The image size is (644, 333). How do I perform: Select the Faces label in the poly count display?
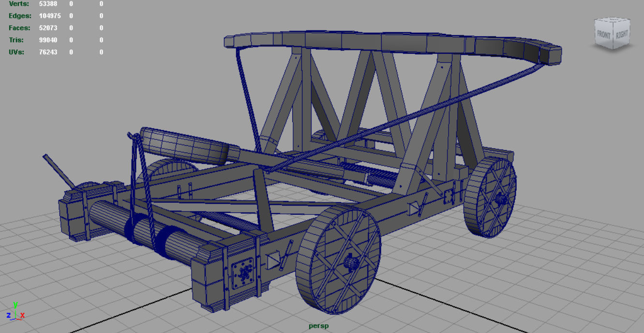tap(19, 28)
